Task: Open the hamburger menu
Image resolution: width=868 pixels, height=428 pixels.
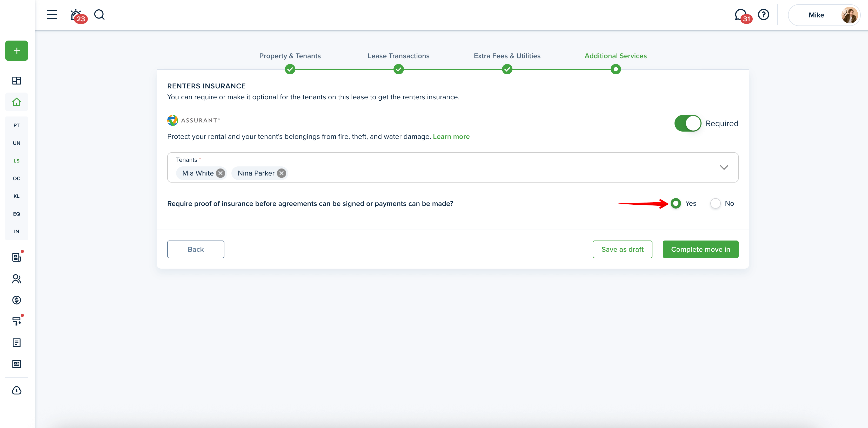Action: pos(52,15)
